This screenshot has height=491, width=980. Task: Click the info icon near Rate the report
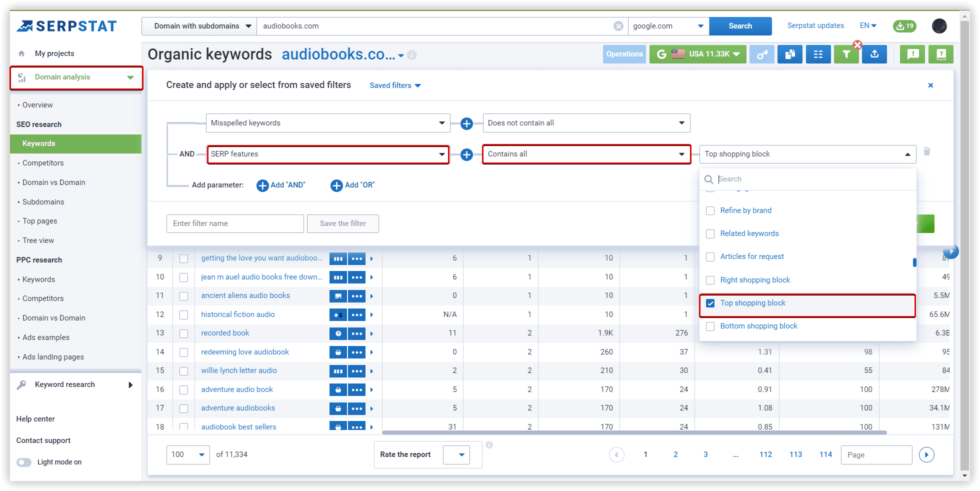click(489, 444)
